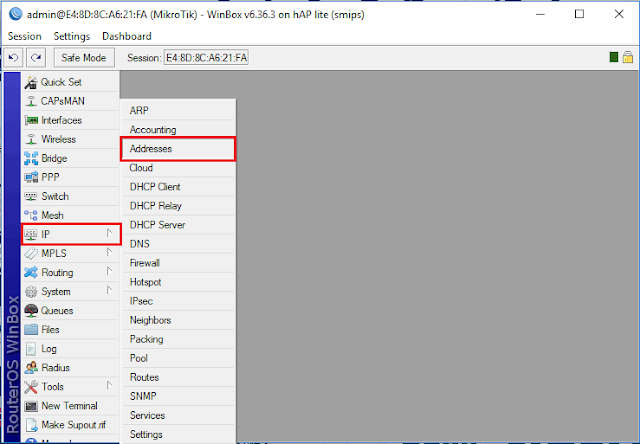This screenshot has height=444, width=640.
Task: Open DHCP Relay from the submenu
Action: pos(178,206)
